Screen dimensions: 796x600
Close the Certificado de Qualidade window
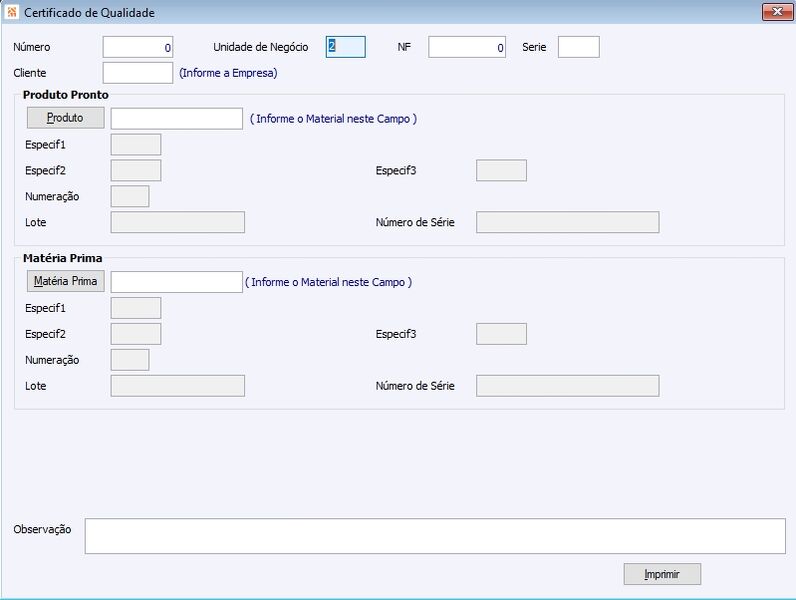[777, 12]
